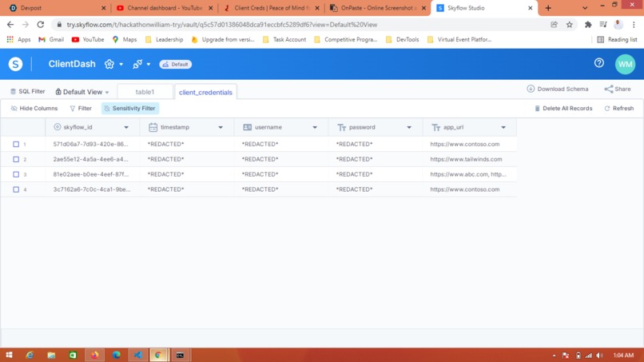Open the Chrome extensions puzzle icon
Screen dimensions: 644x362
588,25
